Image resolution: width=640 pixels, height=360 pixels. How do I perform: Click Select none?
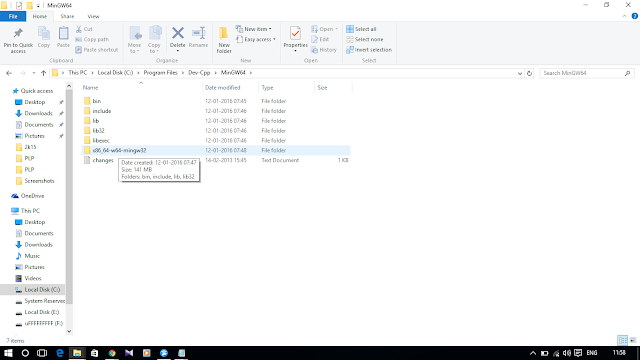(x=364, y=40)
